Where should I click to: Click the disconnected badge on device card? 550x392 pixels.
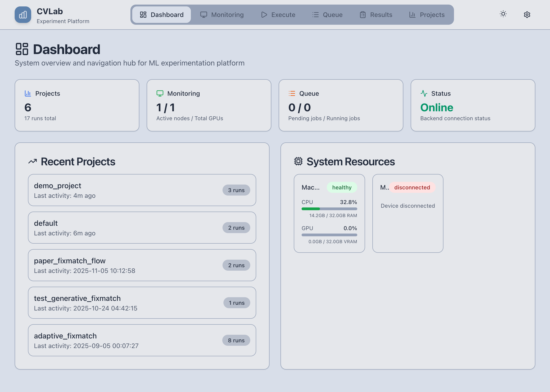412,188
